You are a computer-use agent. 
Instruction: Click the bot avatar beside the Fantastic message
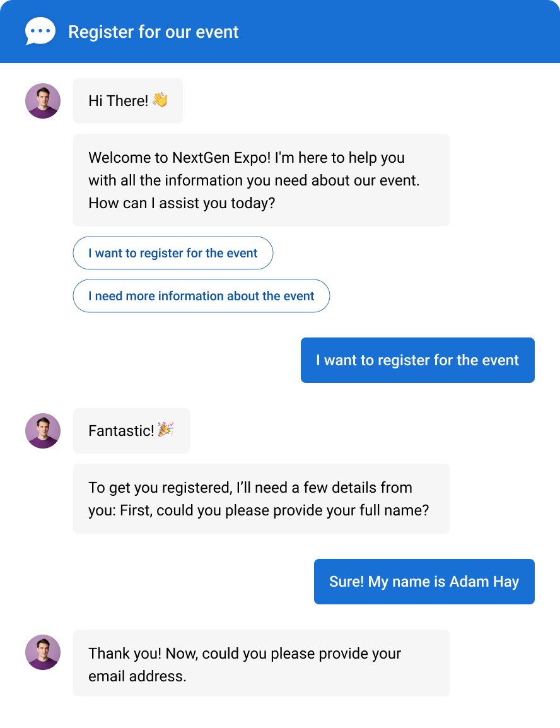pyautogui.click(x=42, y=431)
